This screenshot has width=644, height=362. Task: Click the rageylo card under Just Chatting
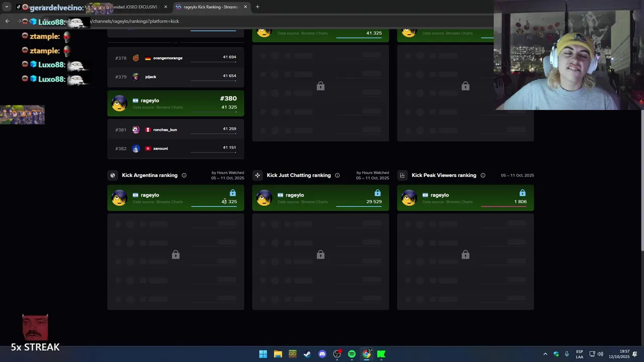coord(320,198)
